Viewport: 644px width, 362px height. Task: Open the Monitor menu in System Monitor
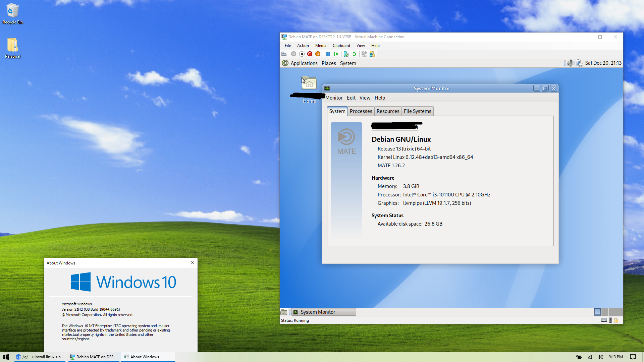pos(334,98)
